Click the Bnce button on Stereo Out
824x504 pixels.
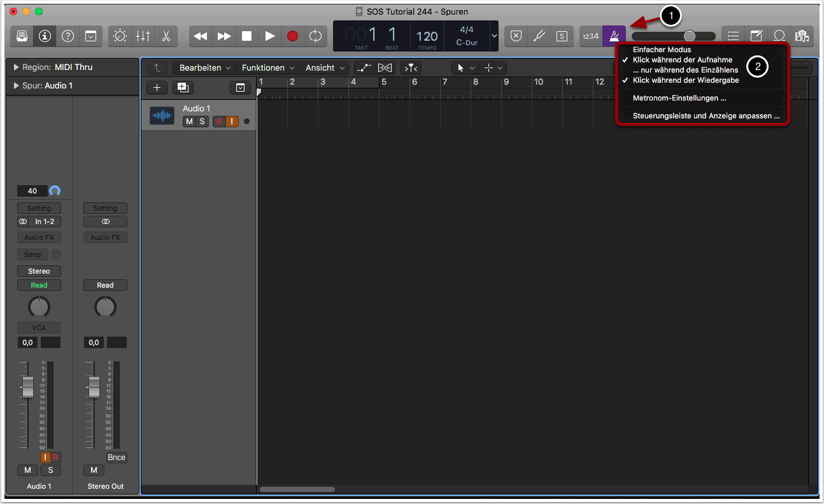click(117, 457)
